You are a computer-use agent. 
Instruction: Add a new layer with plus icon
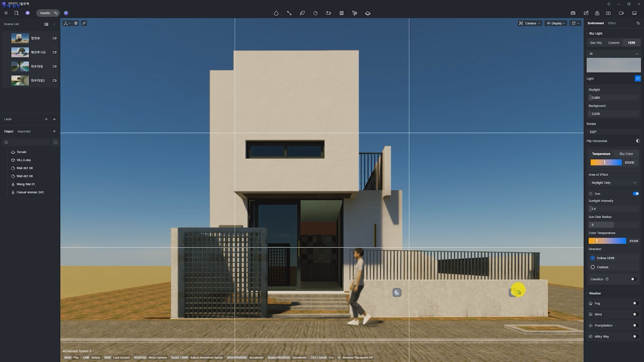point(46,119)
